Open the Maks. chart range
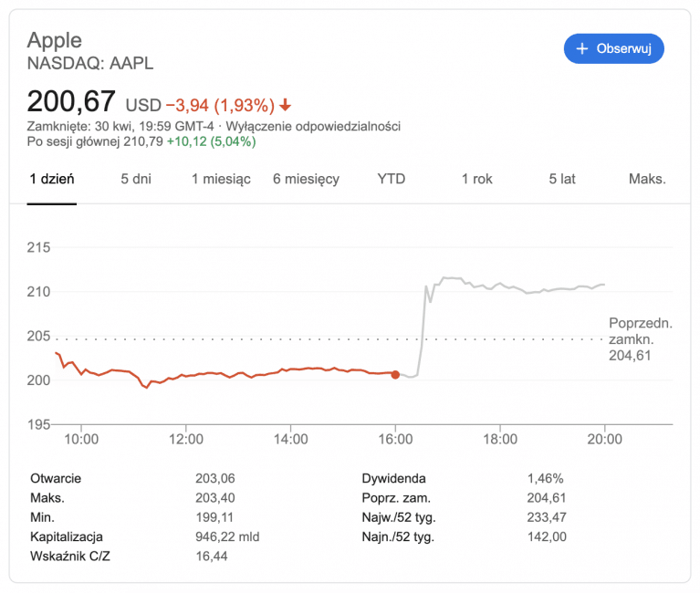Screen dimensions: 700x593 click(x=647, y=179)
